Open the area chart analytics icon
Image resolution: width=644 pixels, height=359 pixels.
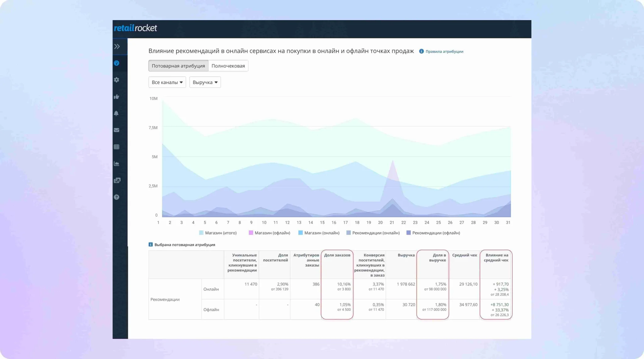point(117,164)
